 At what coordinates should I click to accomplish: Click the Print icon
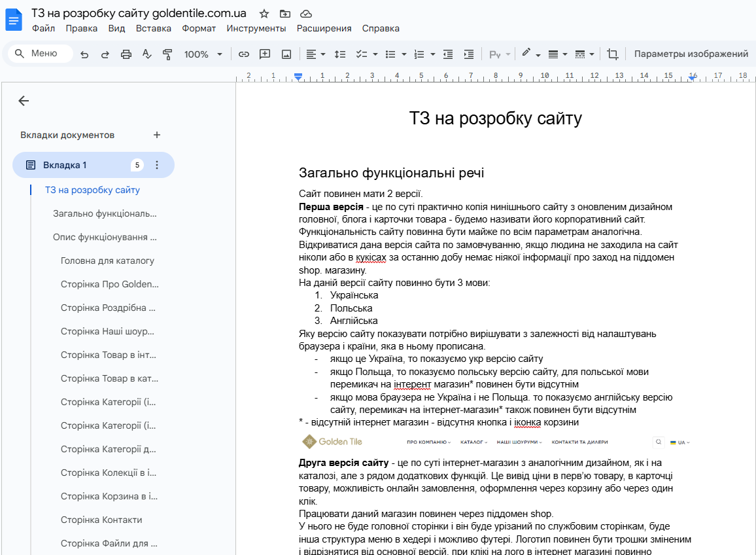[x=126, y=54]
